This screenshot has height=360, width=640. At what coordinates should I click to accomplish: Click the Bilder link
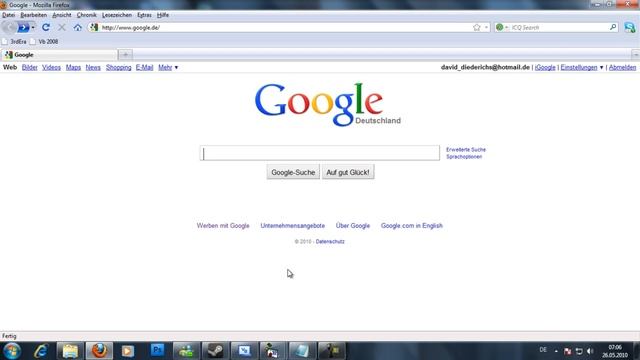[x=29, y=67]
